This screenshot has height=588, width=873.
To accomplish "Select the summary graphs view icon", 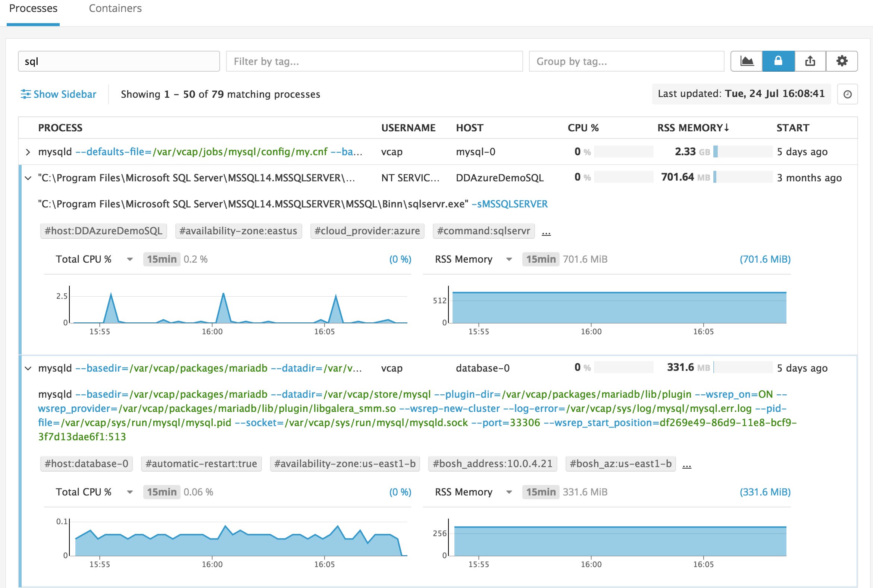I will [746, 61].
